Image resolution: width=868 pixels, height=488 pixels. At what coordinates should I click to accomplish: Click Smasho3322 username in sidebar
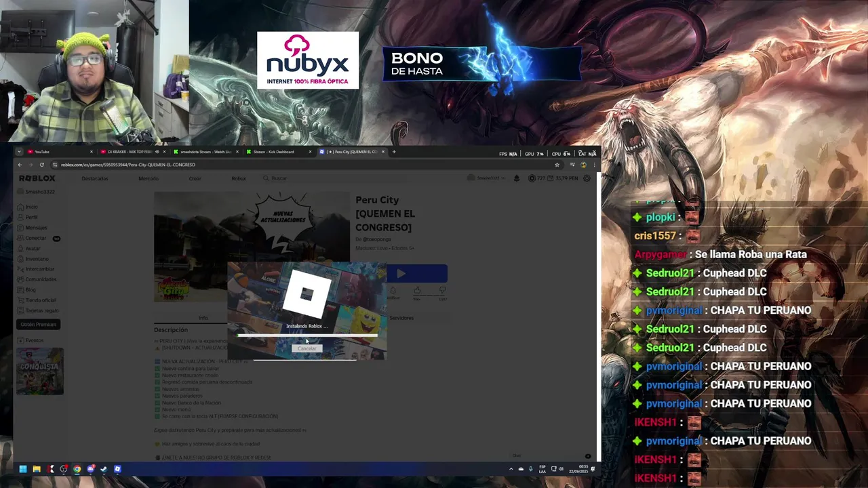pos(41,192)
